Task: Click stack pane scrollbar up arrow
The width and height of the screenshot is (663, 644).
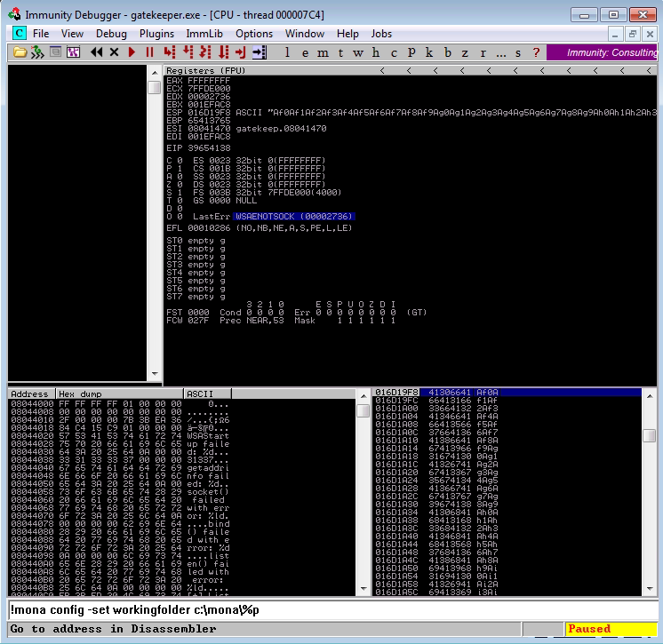Action: click(650, 396)
